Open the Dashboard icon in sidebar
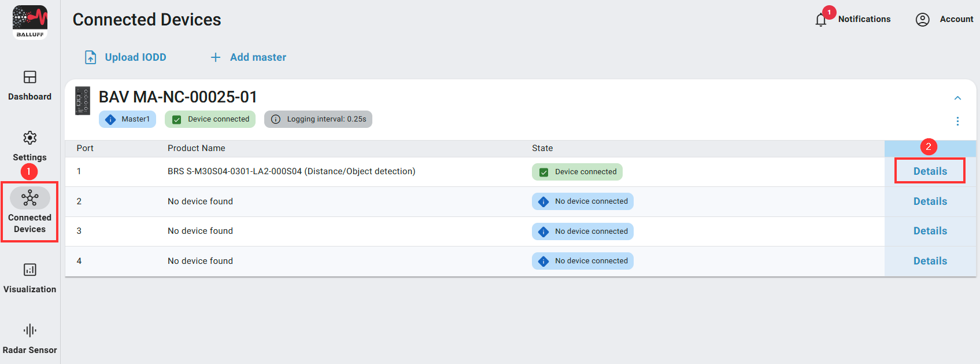Screen dimensions: 980x364 30,77
